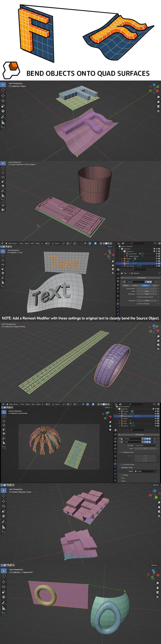Open Fit Type Fixed Count dropdown
This screenshot has height=644, width=161.
[x=145, y=446]
